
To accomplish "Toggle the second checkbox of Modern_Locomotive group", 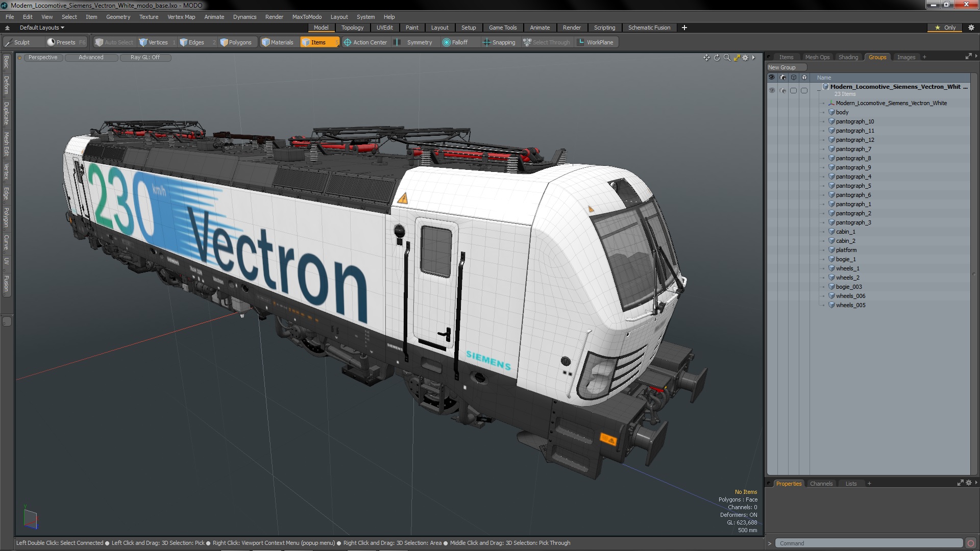I will 804,90.
